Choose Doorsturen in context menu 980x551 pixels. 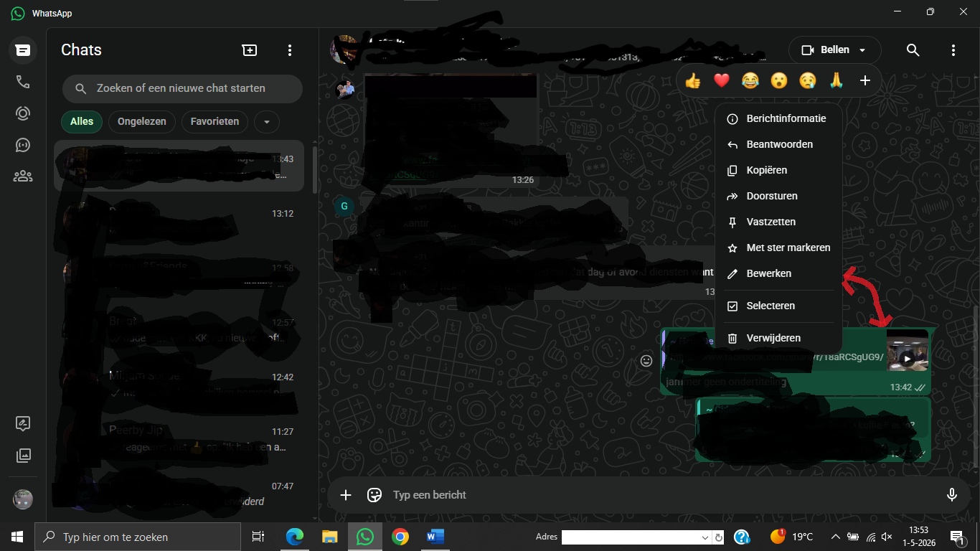coord(778,196)
